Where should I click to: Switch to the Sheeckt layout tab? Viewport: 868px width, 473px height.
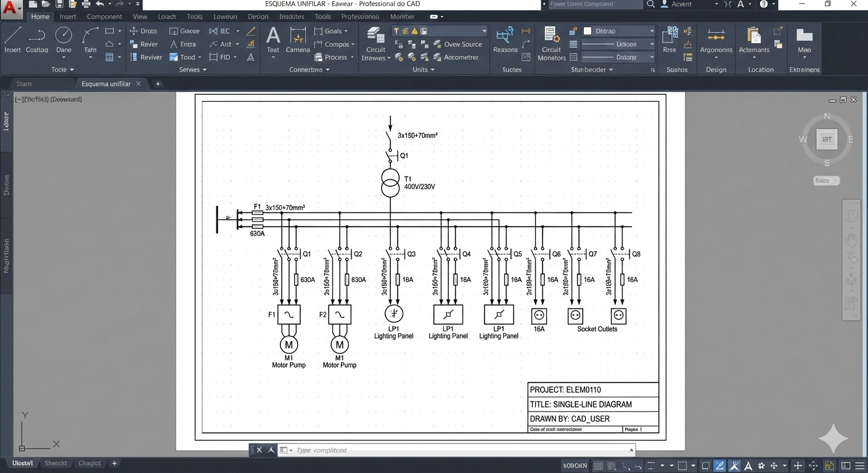55,463
